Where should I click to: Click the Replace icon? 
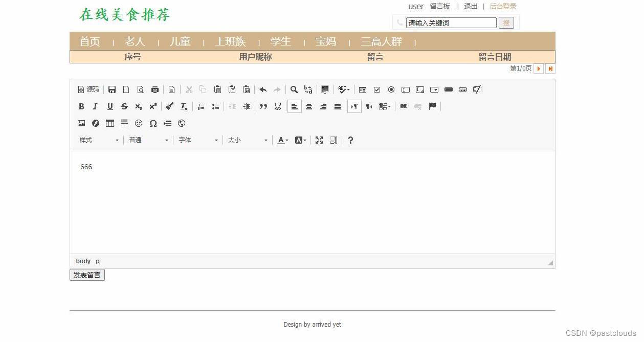point(308,89)
